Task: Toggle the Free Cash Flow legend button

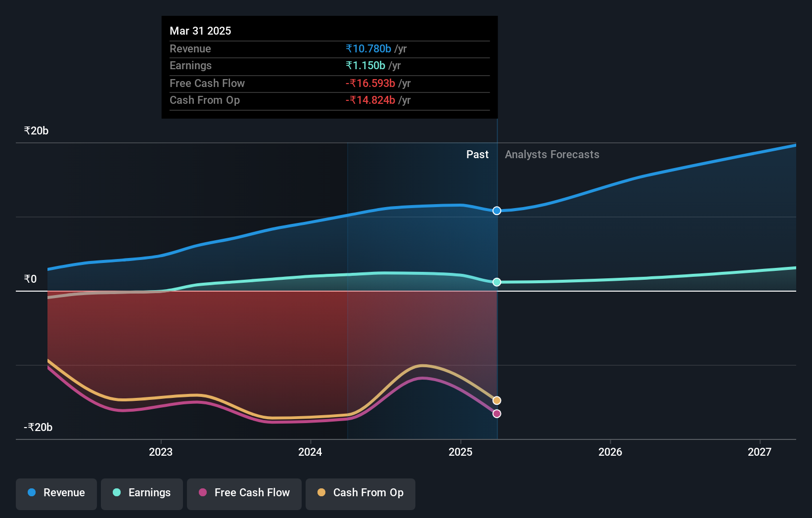Action: pos(244,494)
